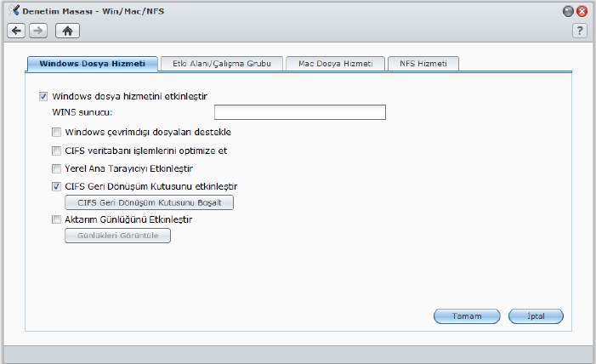Switch to the NFS Hizmeti tab

423,64
